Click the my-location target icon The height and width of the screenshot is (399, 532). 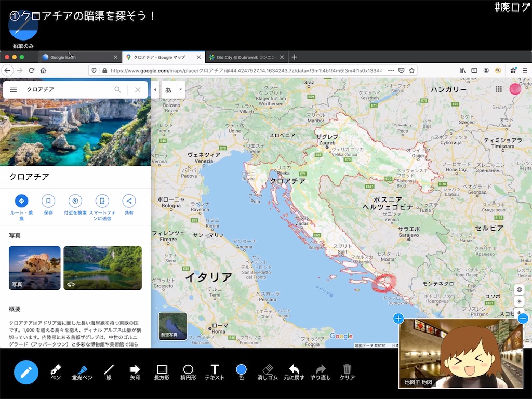[x=519, y=301]
